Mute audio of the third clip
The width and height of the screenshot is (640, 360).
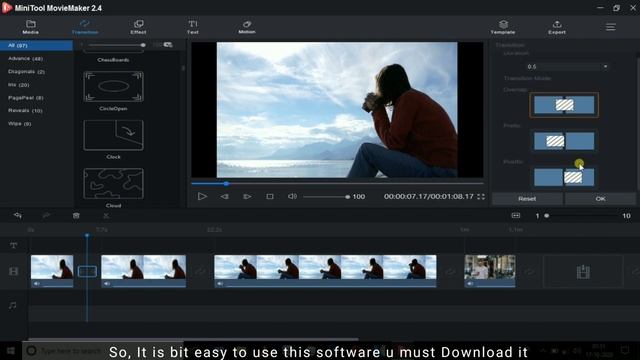[x=220, y=283]
